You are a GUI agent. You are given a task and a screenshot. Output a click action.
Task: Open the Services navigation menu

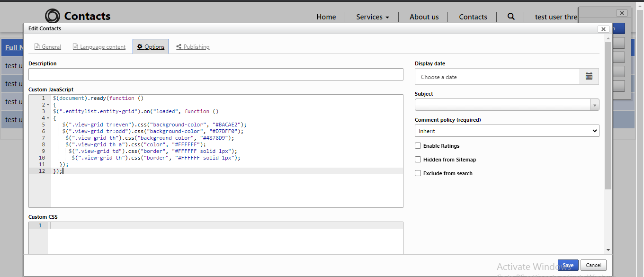(x=372, y=17)
